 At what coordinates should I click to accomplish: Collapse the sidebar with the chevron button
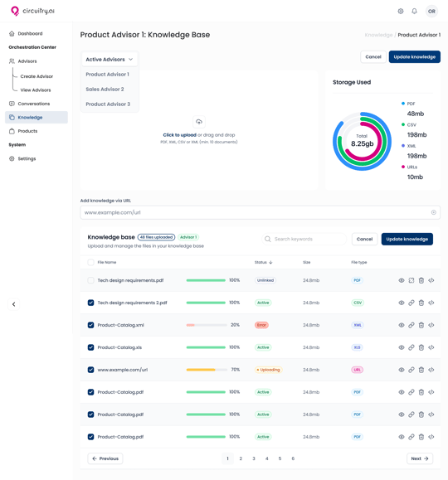coord(13,304)
